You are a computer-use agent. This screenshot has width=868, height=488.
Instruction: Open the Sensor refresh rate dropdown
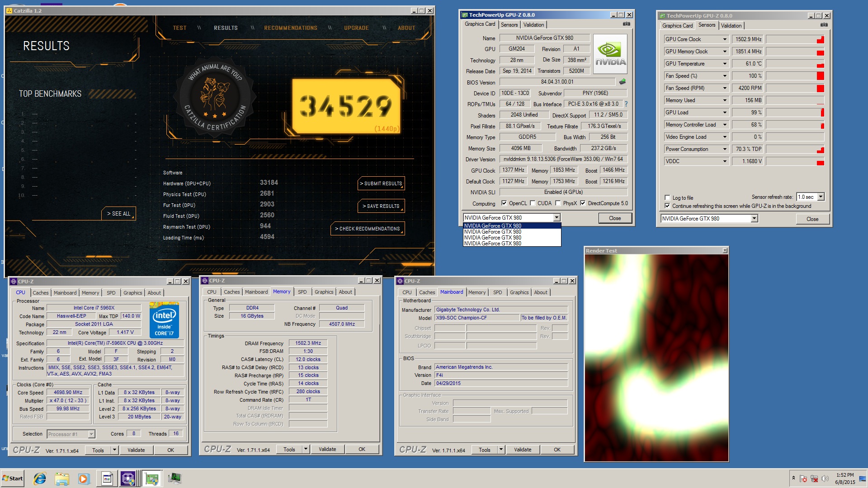pyautogui.click(x=821, y=197)
